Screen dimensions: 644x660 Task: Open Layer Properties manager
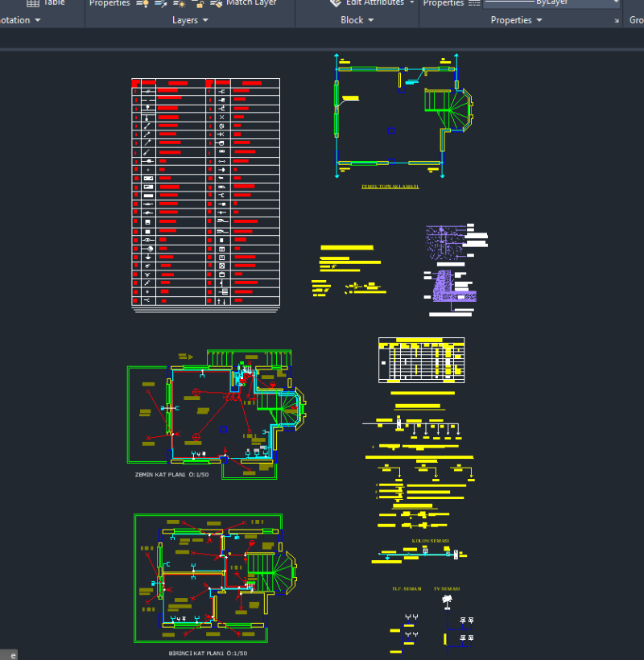(109, 3)
